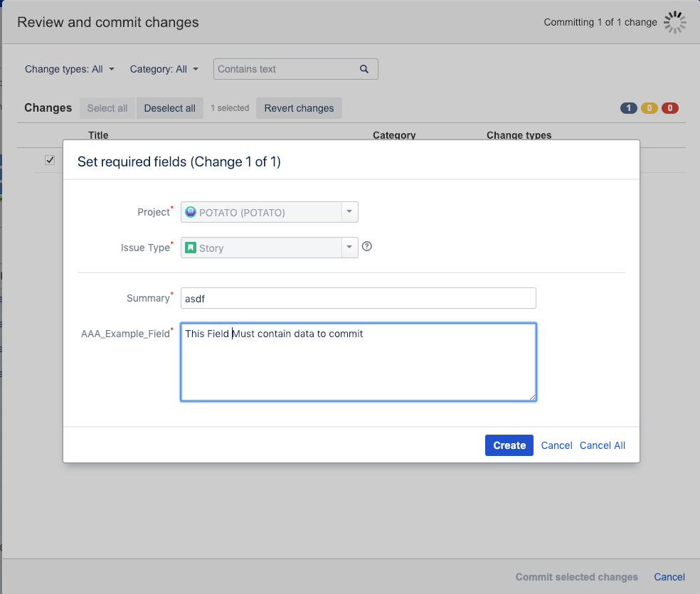Click Cancel at the bottom of review dialog

click(669, 577)
